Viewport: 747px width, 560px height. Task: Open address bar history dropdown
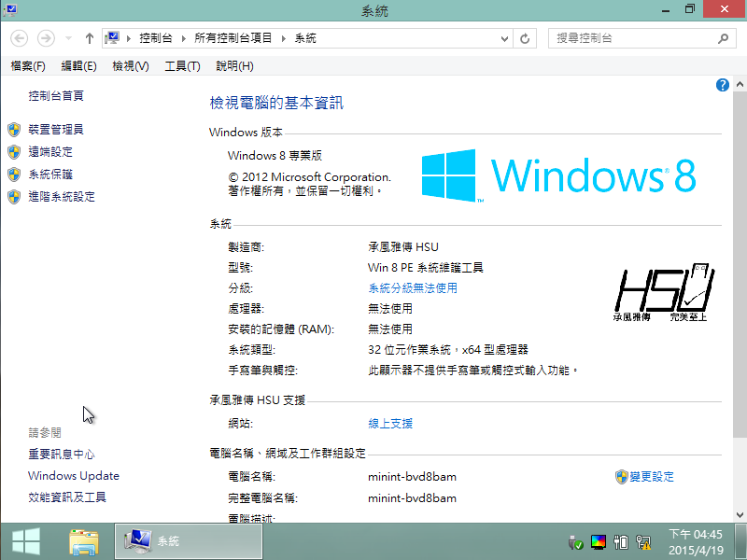click(504, 38)
